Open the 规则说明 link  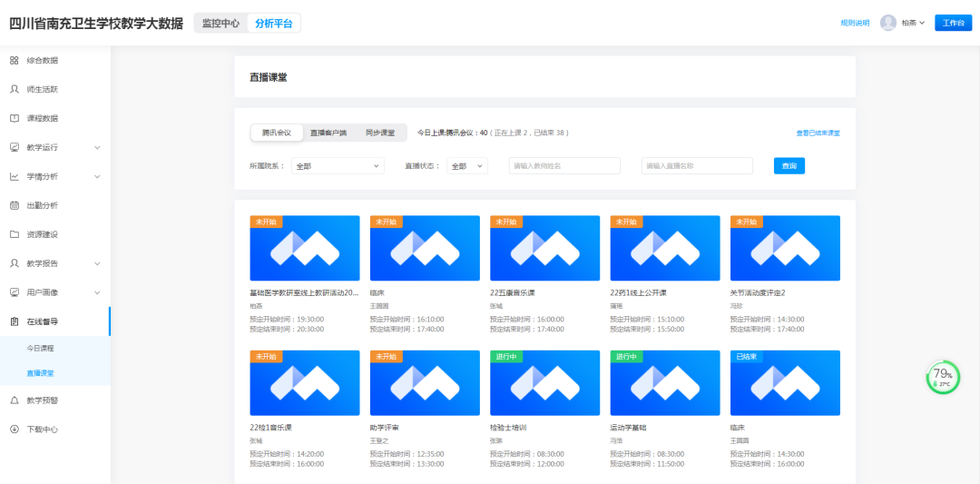coord(855,23)
